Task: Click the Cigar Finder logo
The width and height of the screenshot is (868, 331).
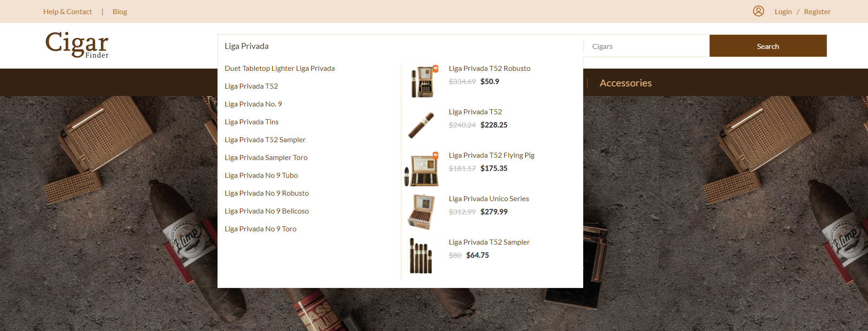Action: 77,45
